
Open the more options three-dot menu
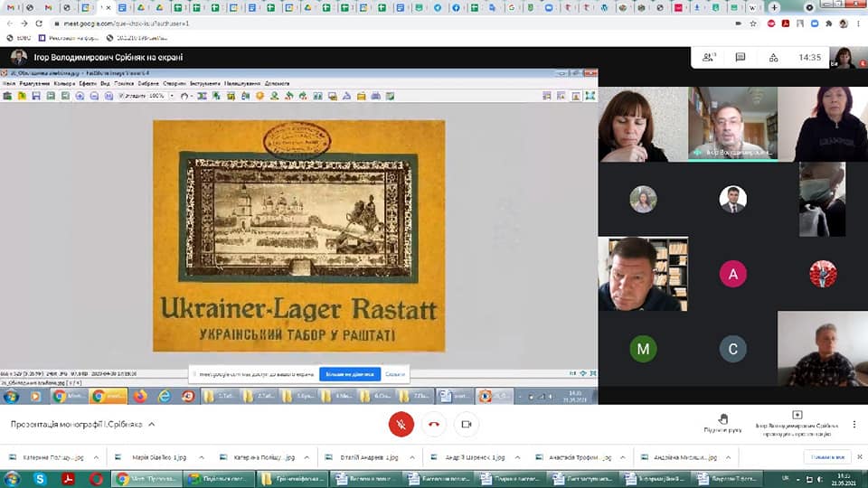pos(854,424)
